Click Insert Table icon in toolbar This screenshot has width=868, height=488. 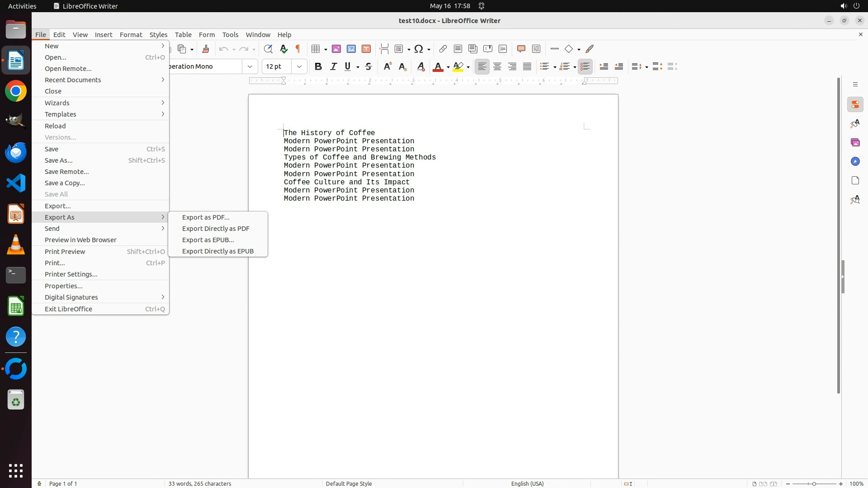[316, 49]
